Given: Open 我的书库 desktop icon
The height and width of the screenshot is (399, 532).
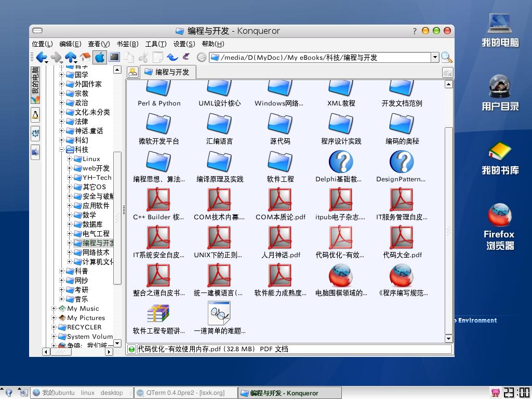Looking at the screenshot, I should [500, 158].
